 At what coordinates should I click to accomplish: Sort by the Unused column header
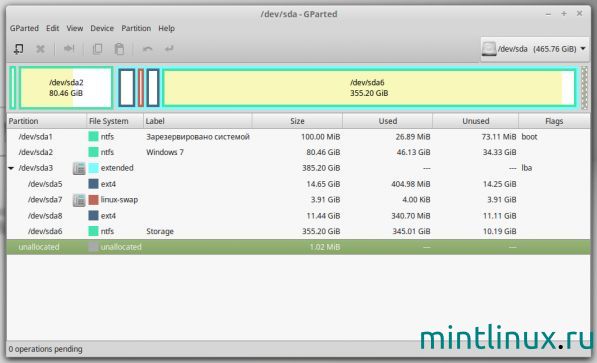(x=476, y=121)
